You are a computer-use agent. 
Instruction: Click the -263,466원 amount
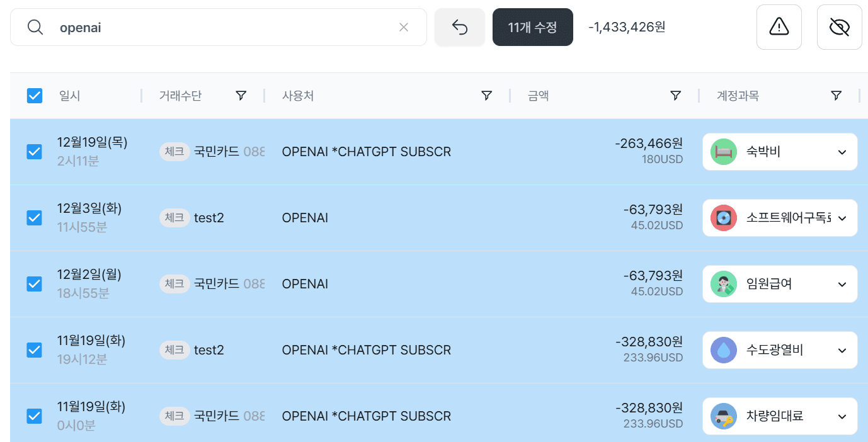[649, 144]
